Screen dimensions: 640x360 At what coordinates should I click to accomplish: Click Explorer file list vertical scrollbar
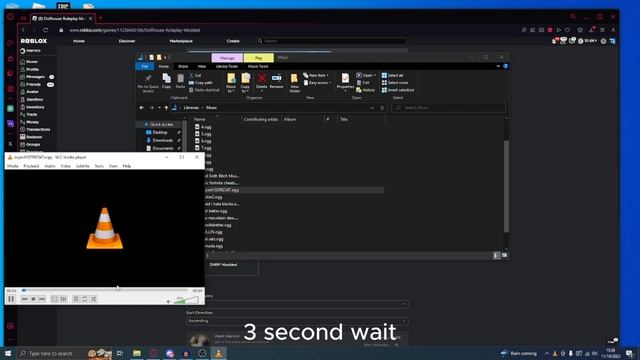507,186
